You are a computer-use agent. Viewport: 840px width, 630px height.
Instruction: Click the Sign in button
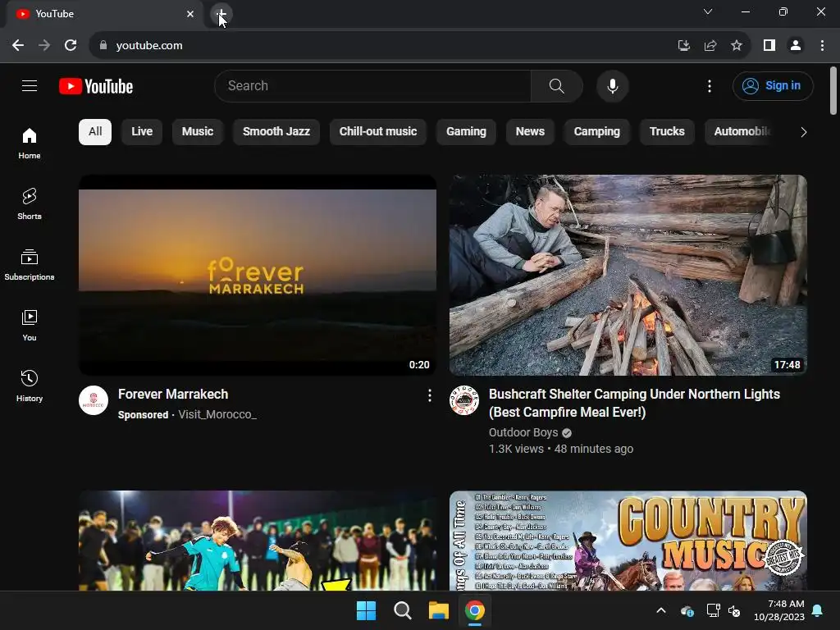click(773, 85)
